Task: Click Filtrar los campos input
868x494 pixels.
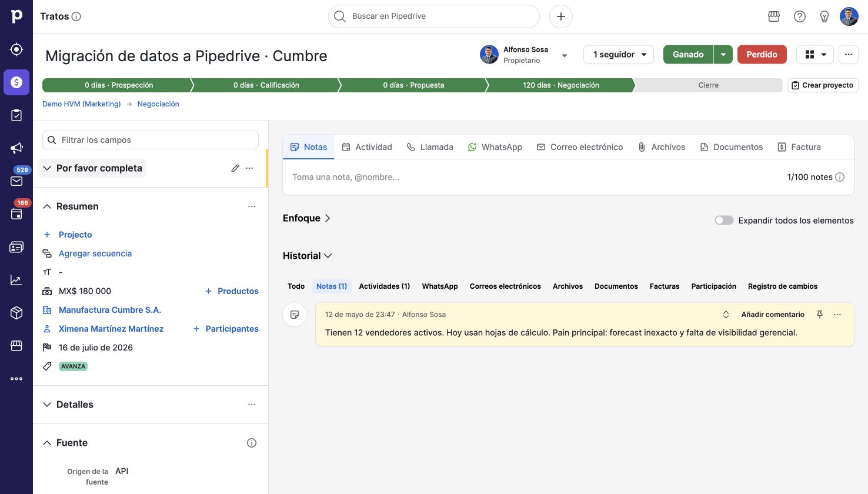Action: click(x=151, y=140)
